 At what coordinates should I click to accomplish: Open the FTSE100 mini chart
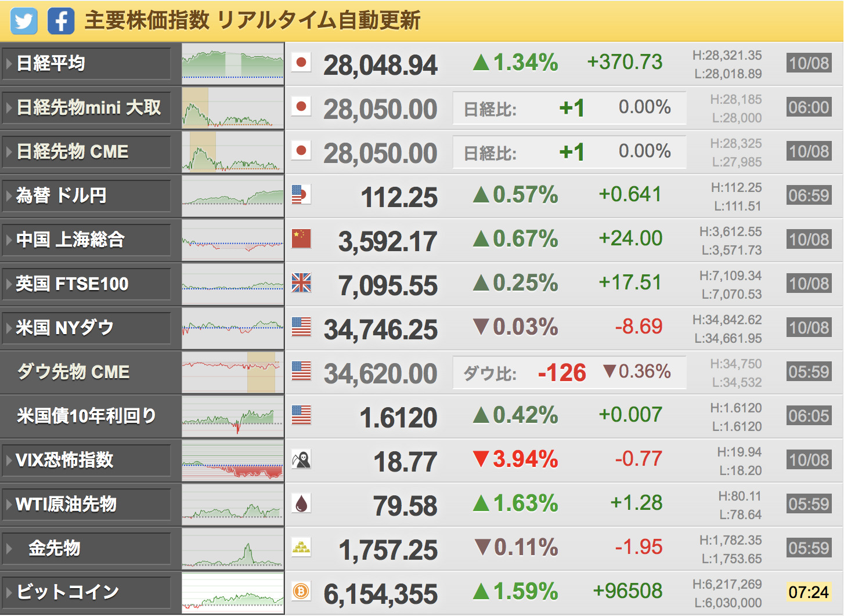click(233, 284)
